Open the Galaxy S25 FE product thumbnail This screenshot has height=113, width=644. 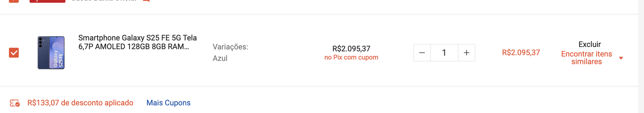51,52
